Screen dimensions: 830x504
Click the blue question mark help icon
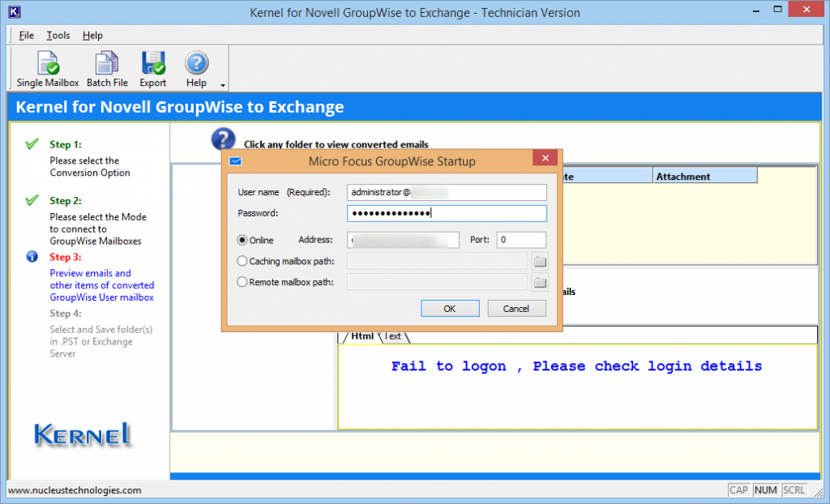point(223,139)
